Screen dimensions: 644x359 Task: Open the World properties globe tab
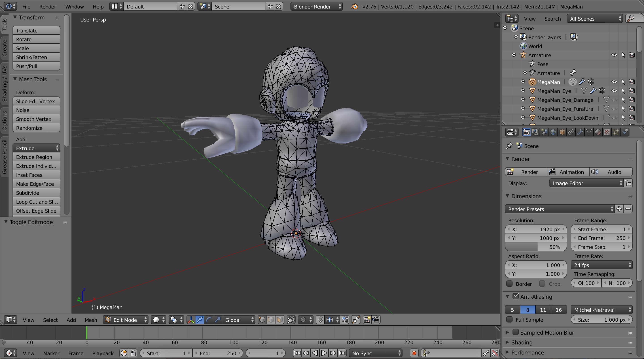pos(553,132)
